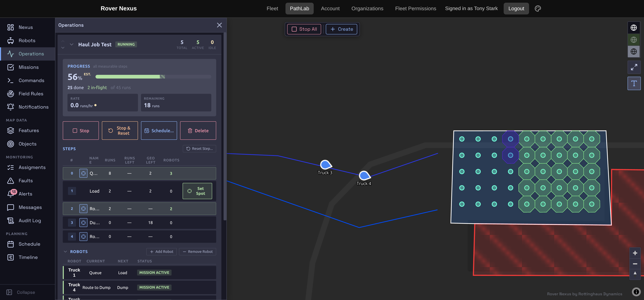Select Operations in the sidebar

[28, 54]
